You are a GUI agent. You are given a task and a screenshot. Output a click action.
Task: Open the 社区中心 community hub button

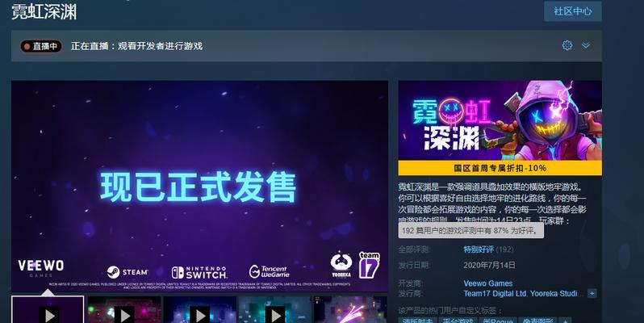(572, 11)
